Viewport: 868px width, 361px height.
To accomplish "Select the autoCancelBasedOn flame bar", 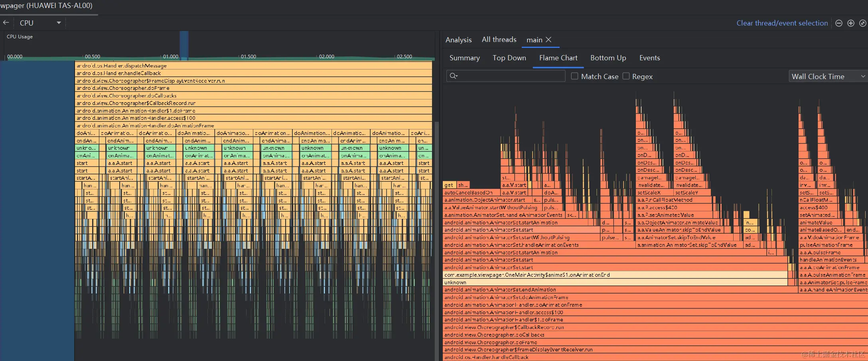I will (471, 192).
